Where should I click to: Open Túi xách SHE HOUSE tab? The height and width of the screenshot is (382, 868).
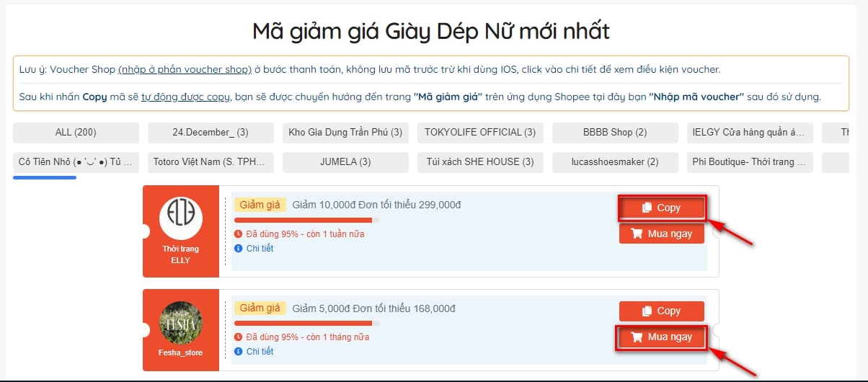click(x=480, y=162)
